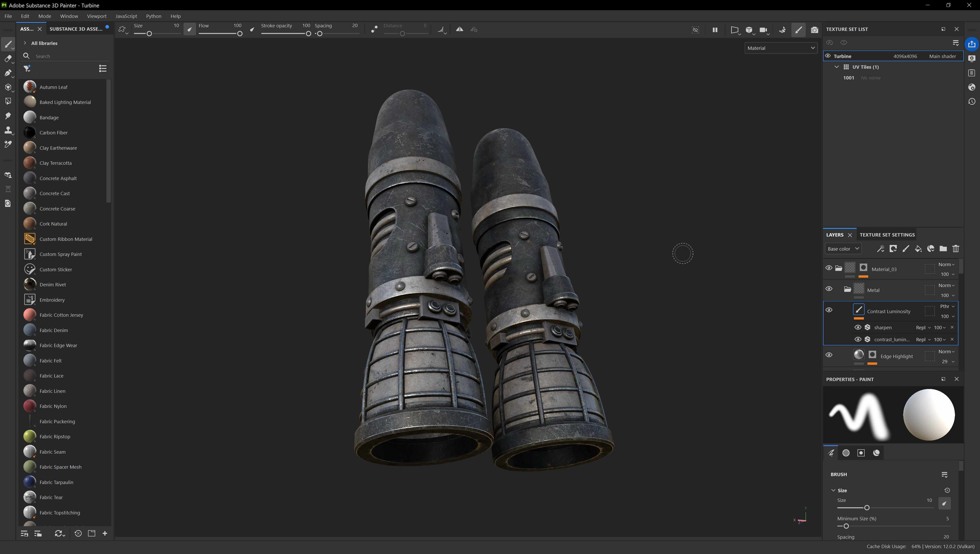Open the Base color channel dropdown

tap(843, 249)
